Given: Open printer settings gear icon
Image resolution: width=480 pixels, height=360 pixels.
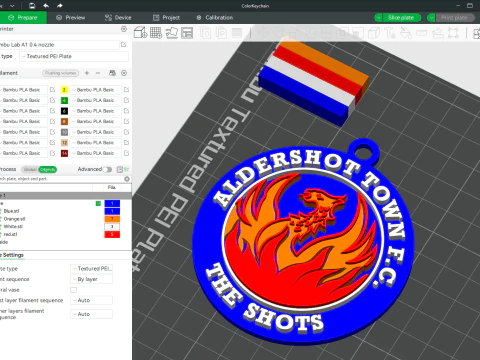Looking at the screenshot, I should tap(124, 29).
